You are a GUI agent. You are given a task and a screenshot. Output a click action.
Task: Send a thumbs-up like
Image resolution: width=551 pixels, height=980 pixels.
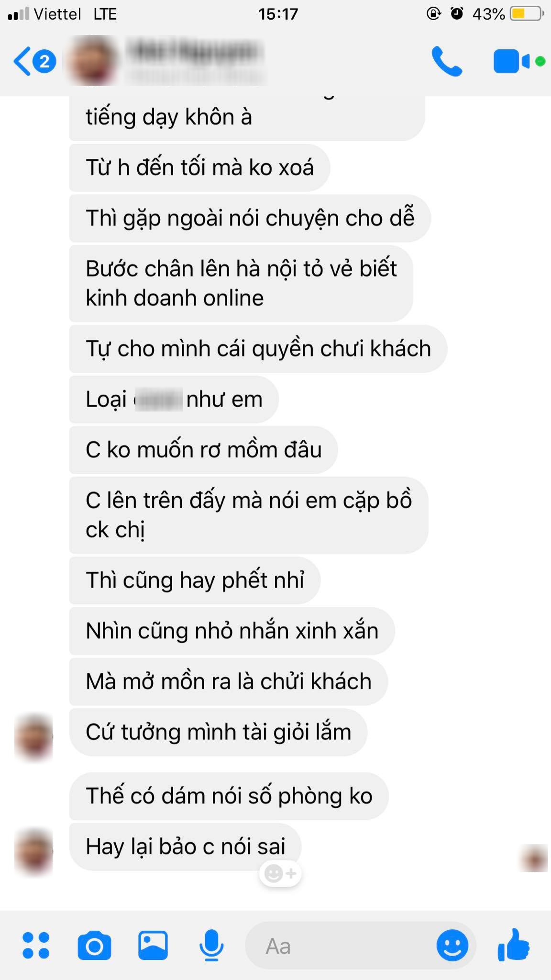click(513, 945)
